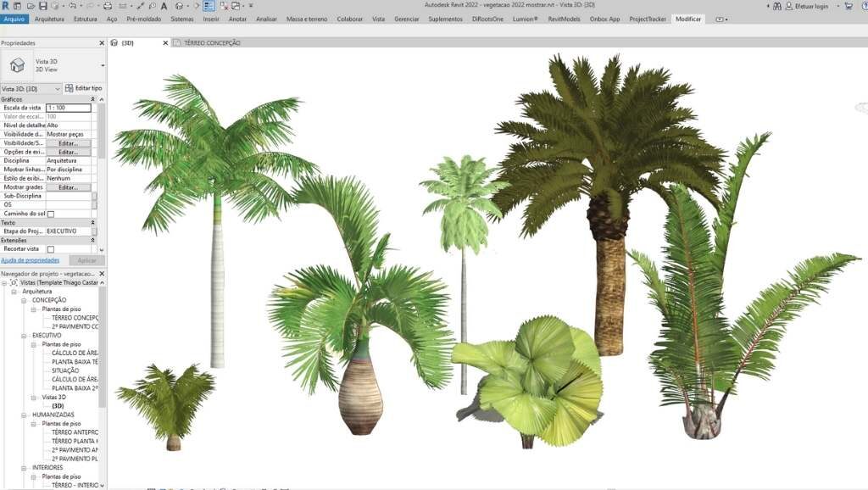Open the Arquitetura ribbon tab
The height and width of the screenshot is (490, 868).
pyautogui.click(x=49, y=19)
